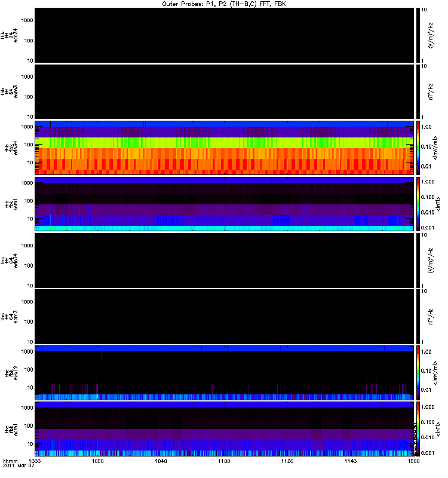Click the "1100" time axis tick label
This screenshot has height=478, width=448.
click(x=224, y=461)
